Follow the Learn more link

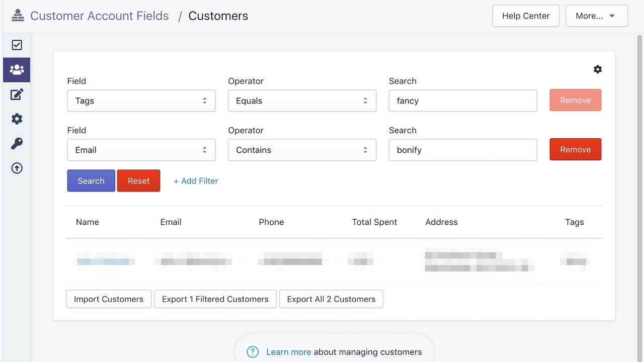[289, 352]
